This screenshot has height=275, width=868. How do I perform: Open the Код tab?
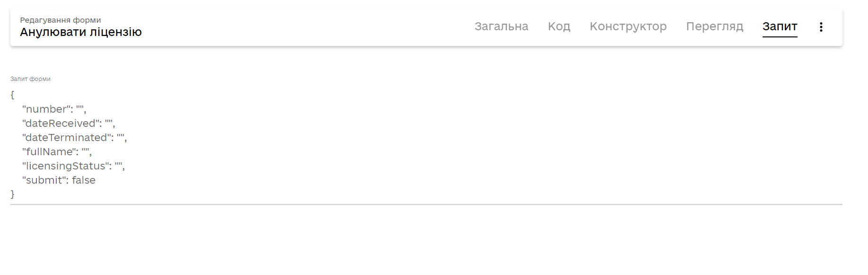pyautogui.click(x=559, y=27)
